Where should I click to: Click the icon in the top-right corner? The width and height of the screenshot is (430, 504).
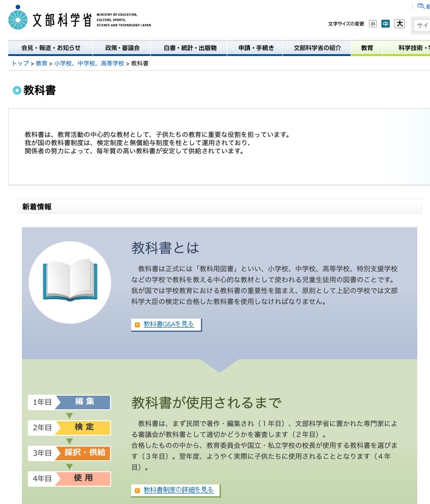[420, 6]
